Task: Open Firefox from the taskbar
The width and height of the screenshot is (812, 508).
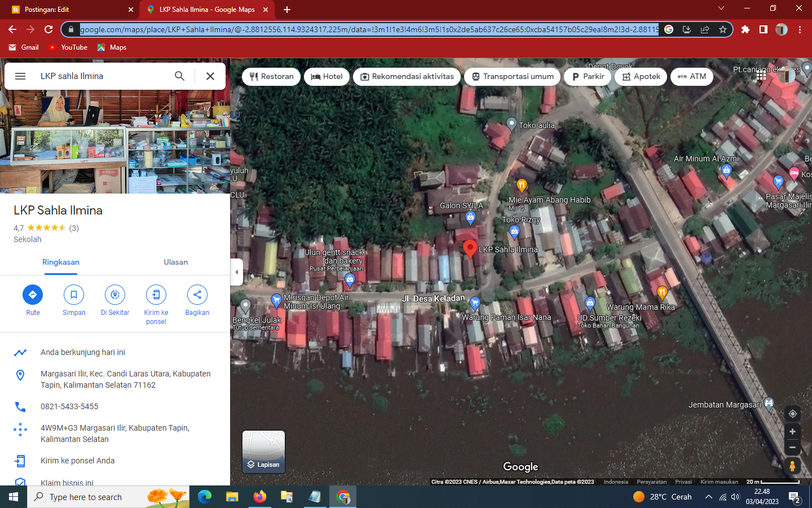Action: 259,497
